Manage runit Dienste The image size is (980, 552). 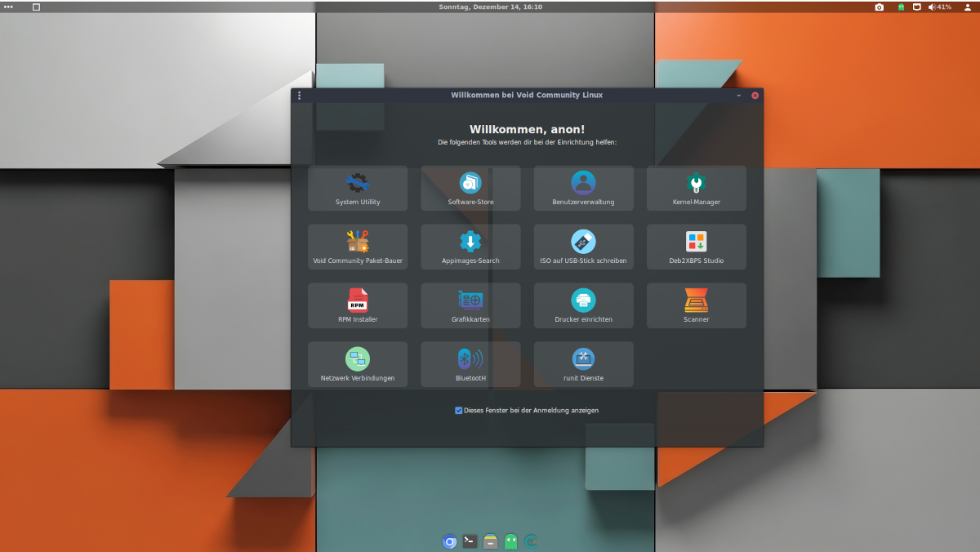pos(583,364)
